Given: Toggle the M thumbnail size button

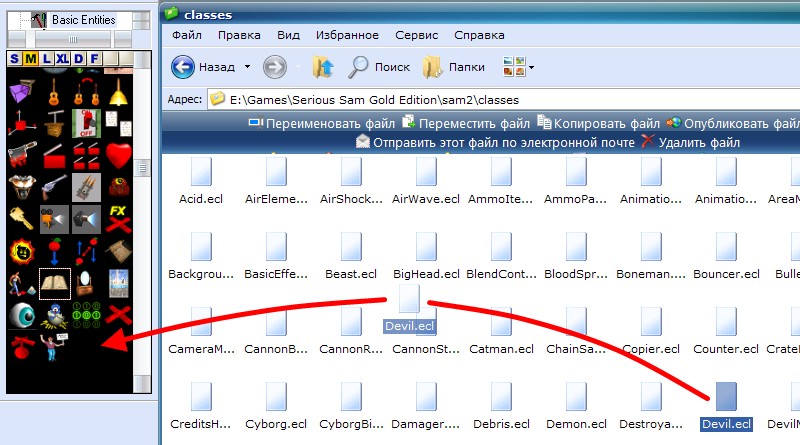Looking at the screenshot, I should [x=31, y=59].
